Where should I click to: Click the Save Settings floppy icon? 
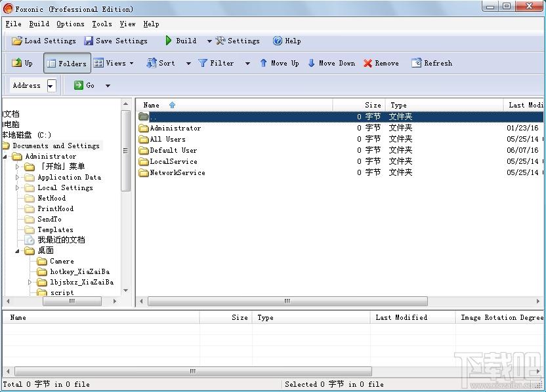(89, 41)
